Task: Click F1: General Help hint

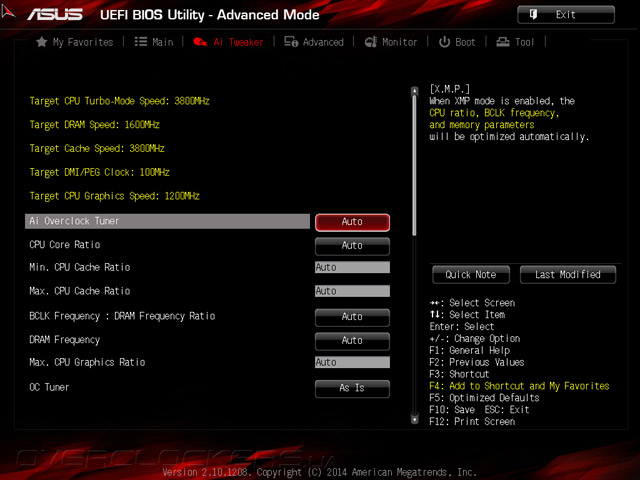Action: pos(469,351)
